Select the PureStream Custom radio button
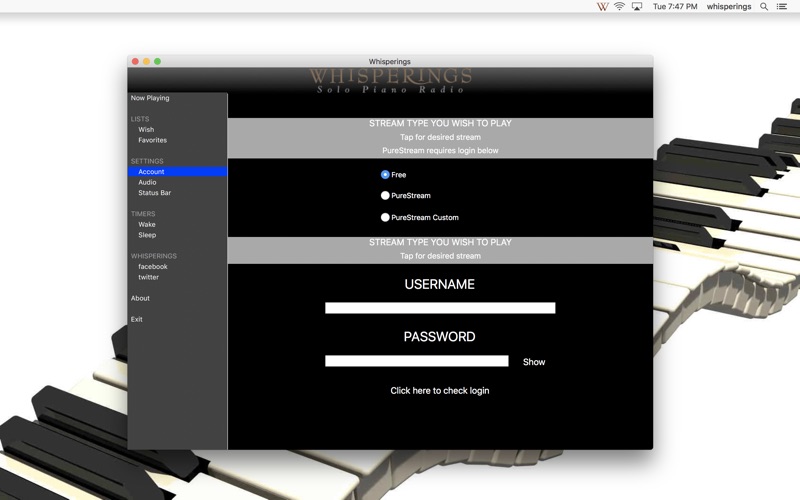 point(385,217)
